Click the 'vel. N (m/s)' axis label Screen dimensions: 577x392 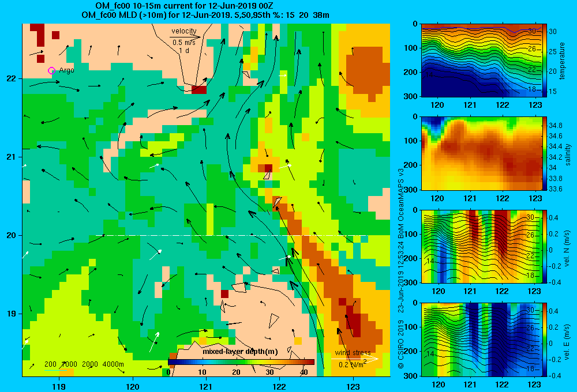pos(567,248)
